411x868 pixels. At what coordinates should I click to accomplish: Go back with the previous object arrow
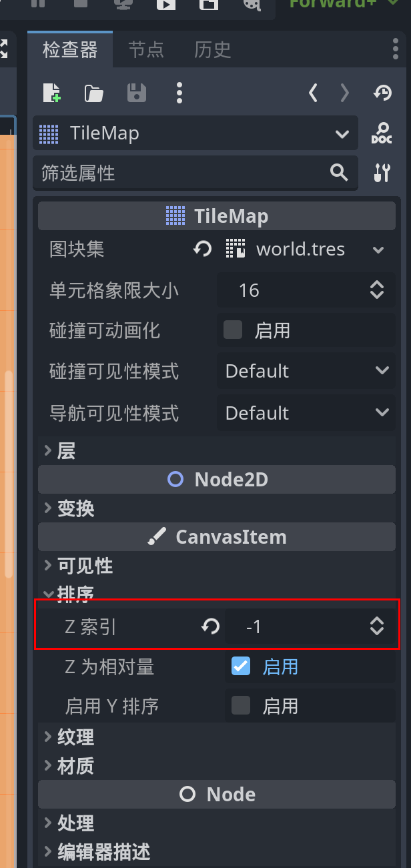tap(313, 93)
